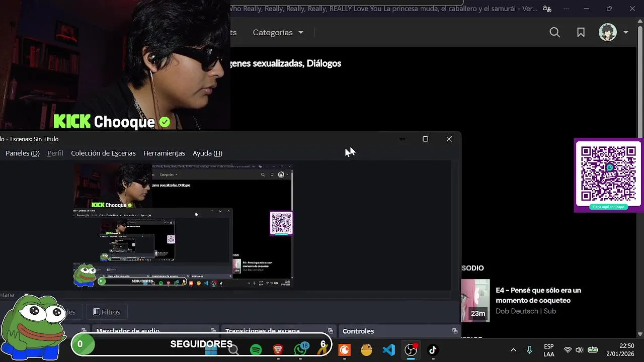Click the OBS preview canvas
This screenshot has height=362, width=644.
point(183,226)
